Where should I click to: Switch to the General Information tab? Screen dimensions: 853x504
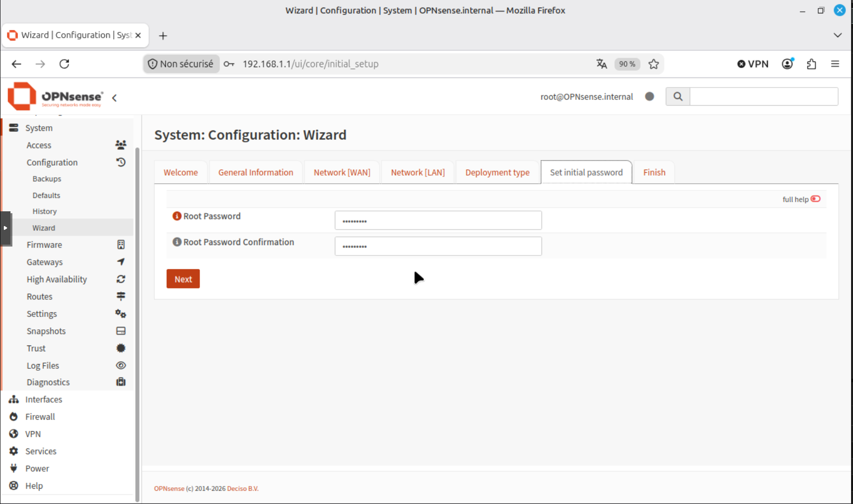pyautogui.click(x=256, y=172)
